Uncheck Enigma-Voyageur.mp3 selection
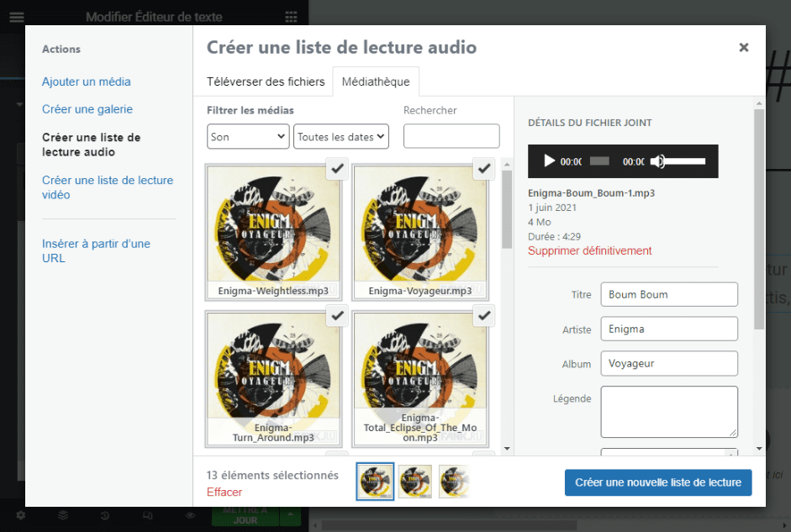791x532 pixels. pos(483,168)
